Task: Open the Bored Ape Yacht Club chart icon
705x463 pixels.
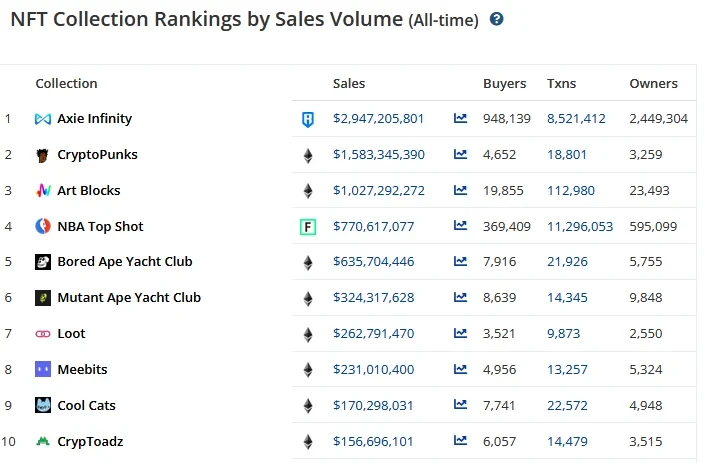Action: coord(460,262)
